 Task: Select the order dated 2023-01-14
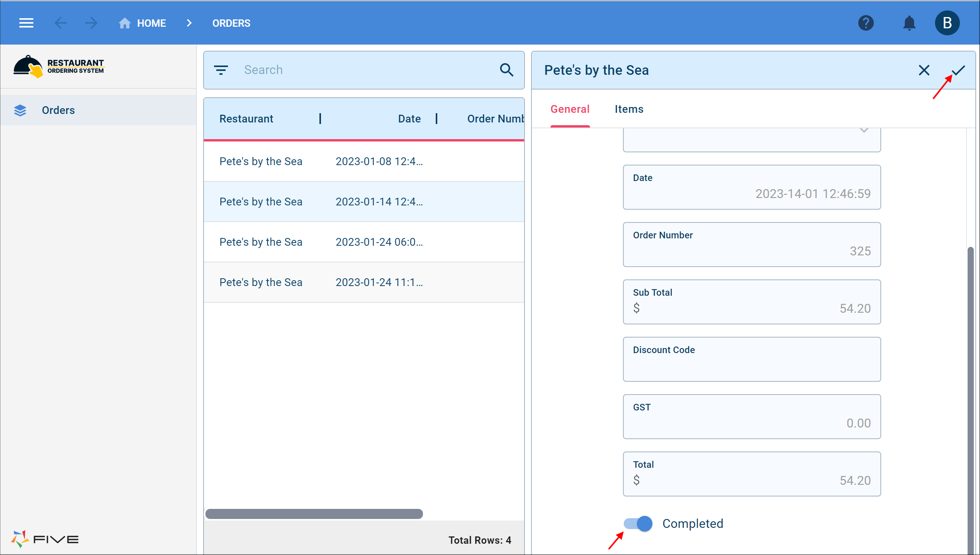(364, 202)
